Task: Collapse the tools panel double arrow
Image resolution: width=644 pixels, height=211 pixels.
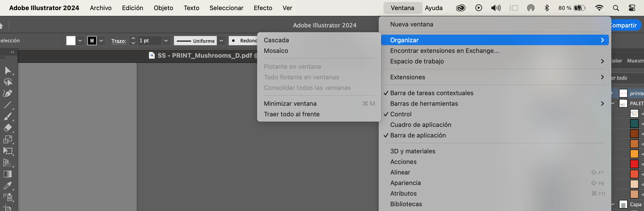Action: (12, 52)
